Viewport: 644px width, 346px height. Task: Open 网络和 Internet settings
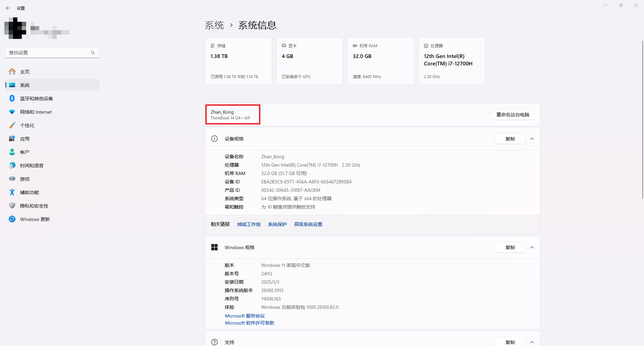[x=52, y=112]
